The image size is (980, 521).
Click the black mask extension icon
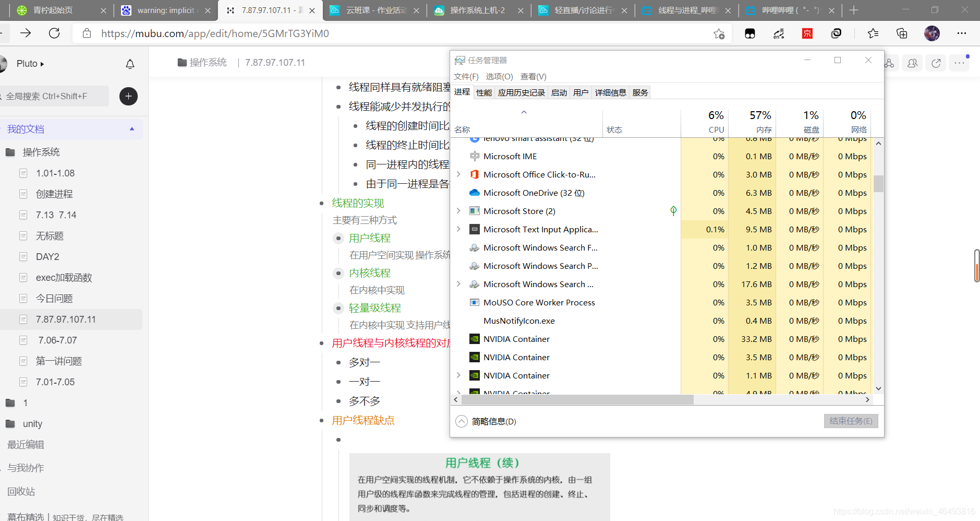click(x=750, y=33)
